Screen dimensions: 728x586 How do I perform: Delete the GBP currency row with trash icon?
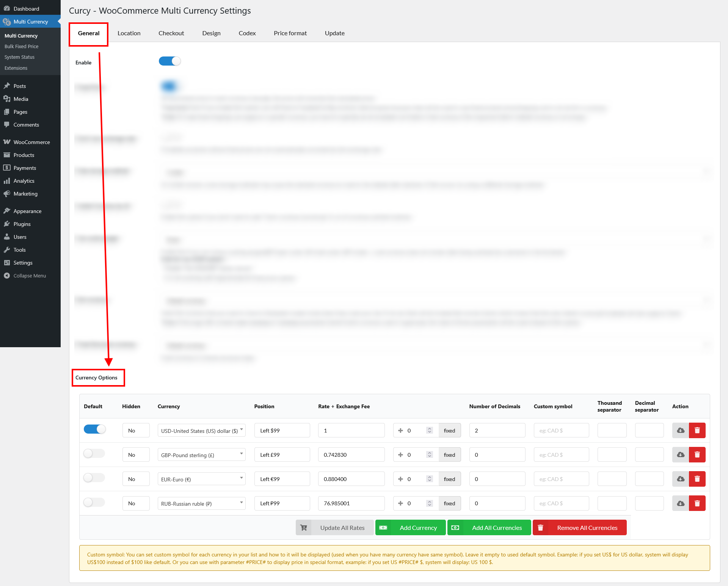point(697,455)
